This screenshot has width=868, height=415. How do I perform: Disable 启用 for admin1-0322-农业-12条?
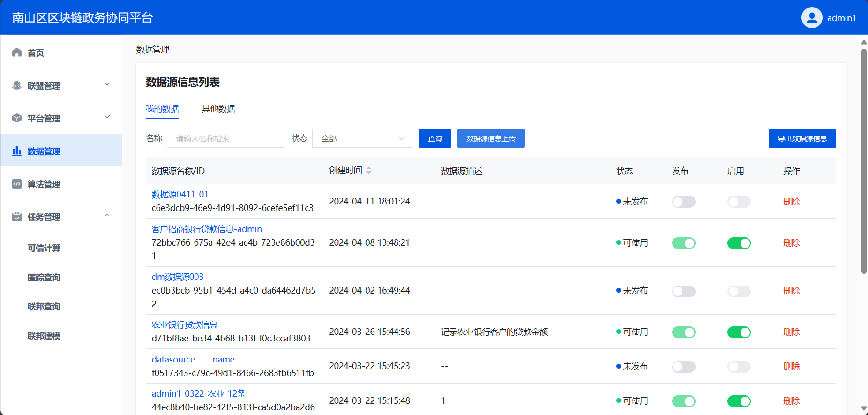pos(739,401)
